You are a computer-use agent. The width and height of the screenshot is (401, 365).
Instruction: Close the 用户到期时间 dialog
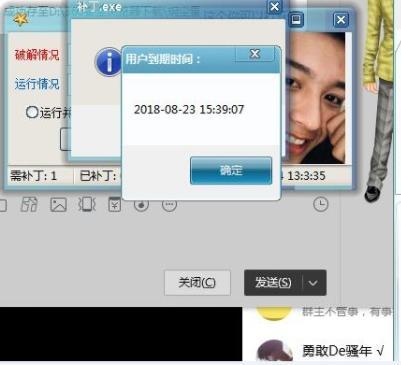coord(255,54)
